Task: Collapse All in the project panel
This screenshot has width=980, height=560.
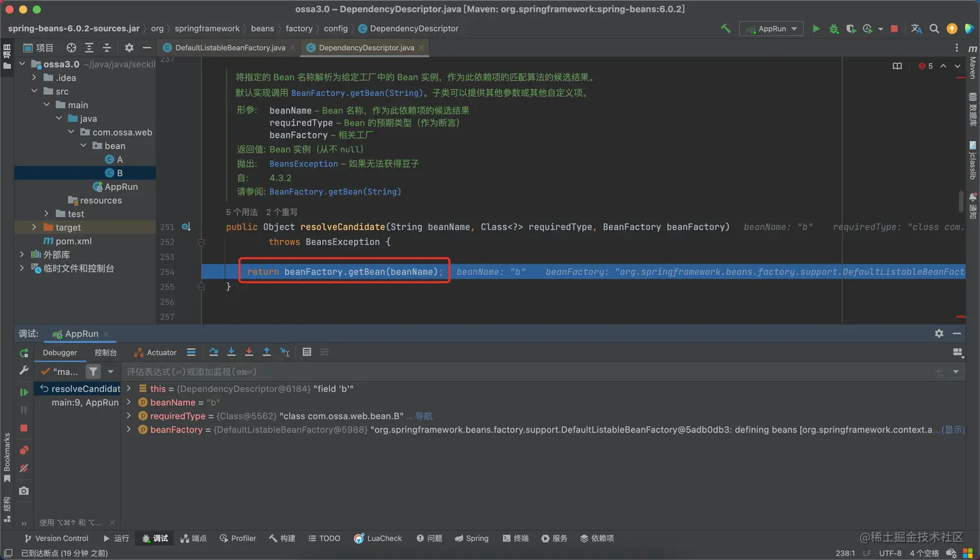Action: 107,47
